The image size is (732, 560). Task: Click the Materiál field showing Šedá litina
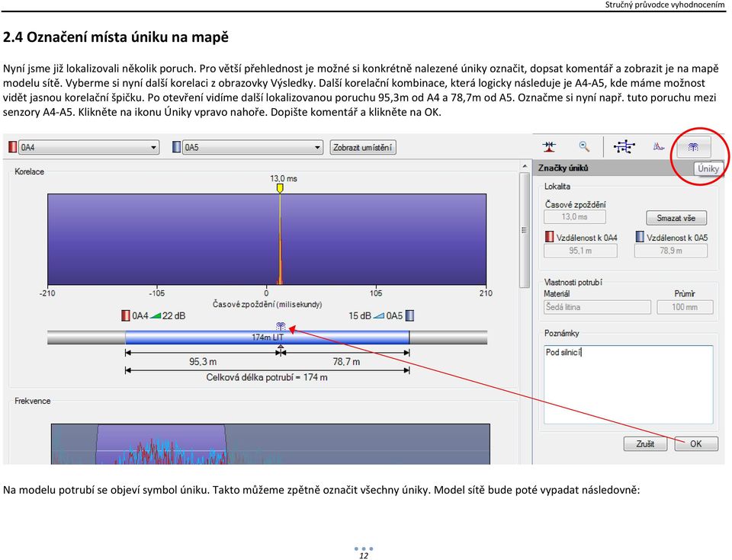[597, 307]
